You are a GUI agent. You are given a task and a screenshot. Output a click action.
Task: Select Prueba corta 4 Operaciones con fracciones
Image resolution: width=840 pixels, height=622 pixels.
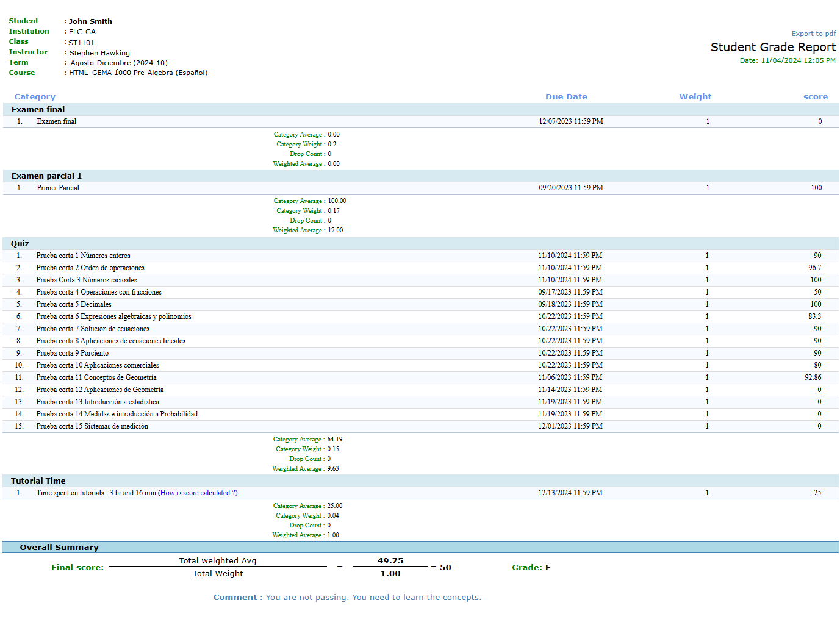[99, 292]
